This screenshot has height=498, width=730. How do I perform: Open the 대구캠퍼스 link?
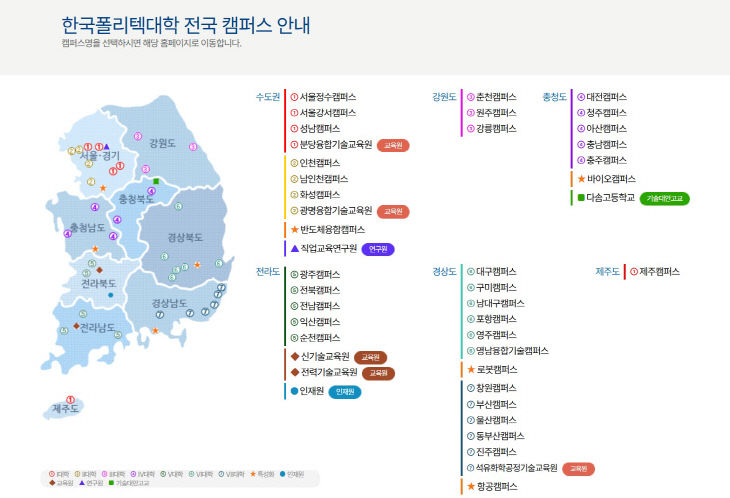496,271
